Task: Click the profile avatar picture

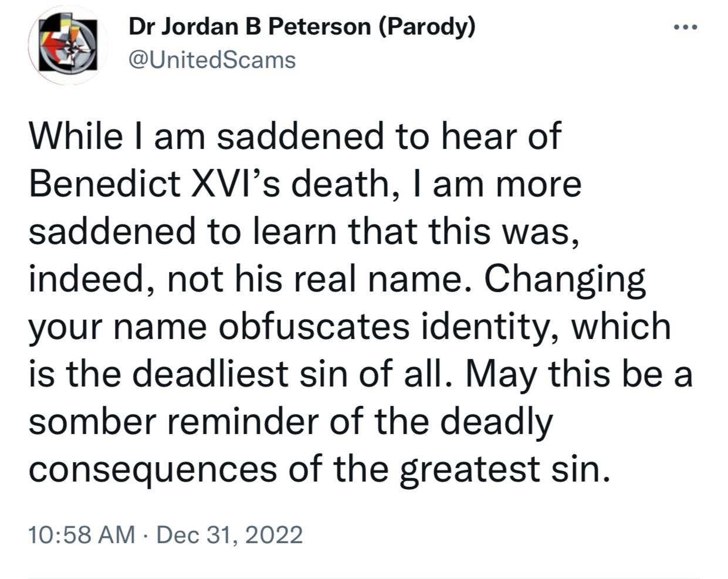Action: [x=68, y=45]
